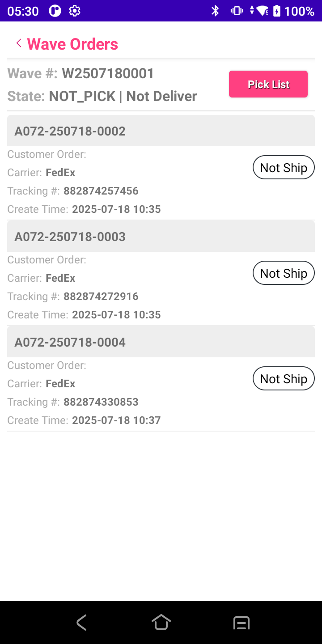Viewport: 322px width, 644px height.
Task: Open the Pick List
Action: point(268,84)
